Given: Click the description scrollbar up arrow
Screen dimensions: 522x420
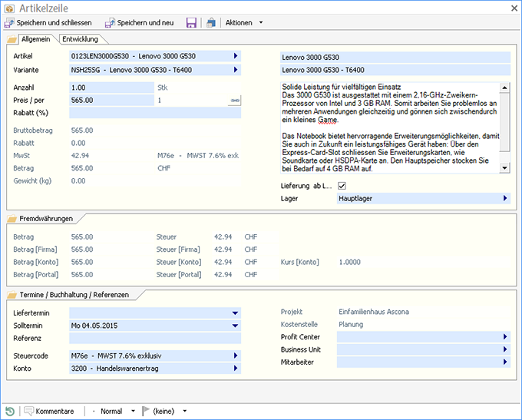Looking at the screenshot, I should tap(504, 88).
